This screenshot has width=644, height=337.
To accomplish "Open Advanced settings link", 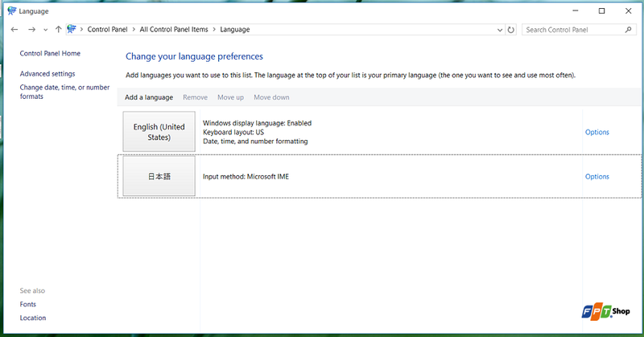I will (x=47, y=74).
